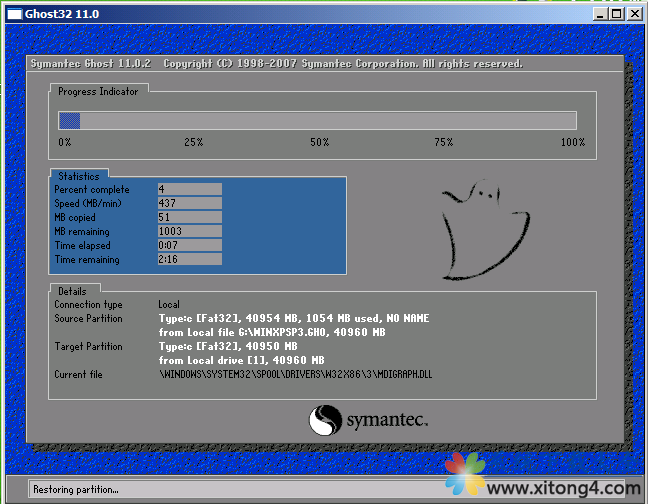
Task: Click the 25% progress marker label
Action: click(193, 143)
